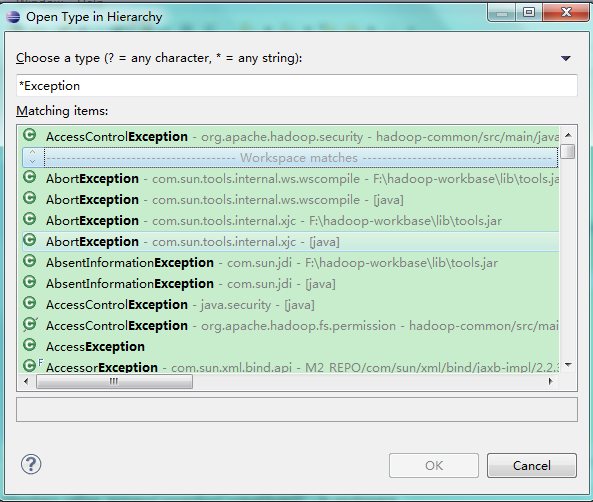Viewport: 593px width, 502px height.
Task: Click the vertical scrollbar down arrow
Action: 568,365
